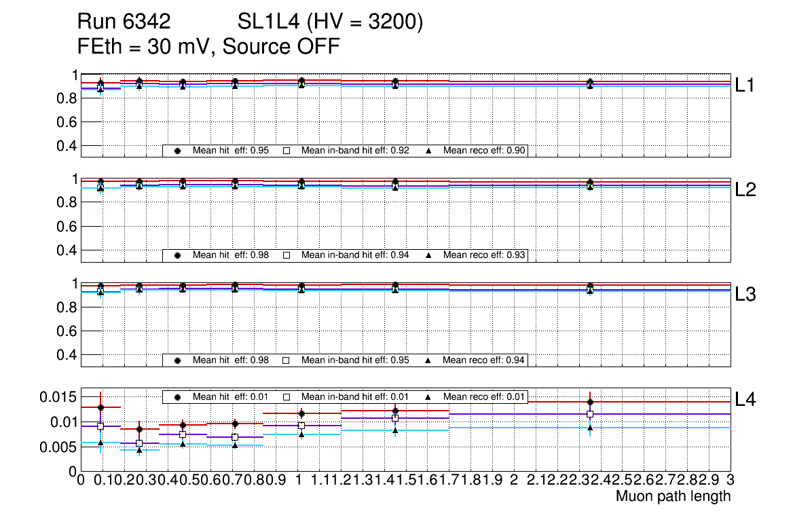Click the rightmost filled circle data point in L4
The image size is (812, 524).
click(x=590, y=402)
